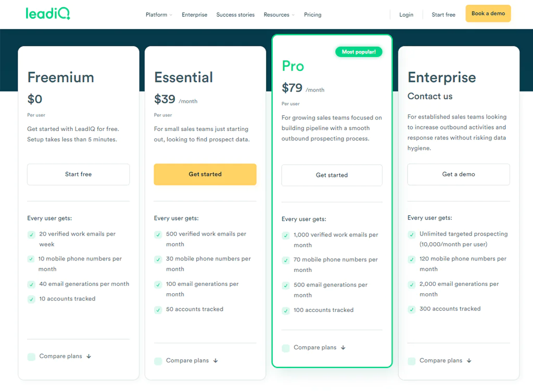Click the down arrow next to Freemium's Compare plans

tap(89, 357)
